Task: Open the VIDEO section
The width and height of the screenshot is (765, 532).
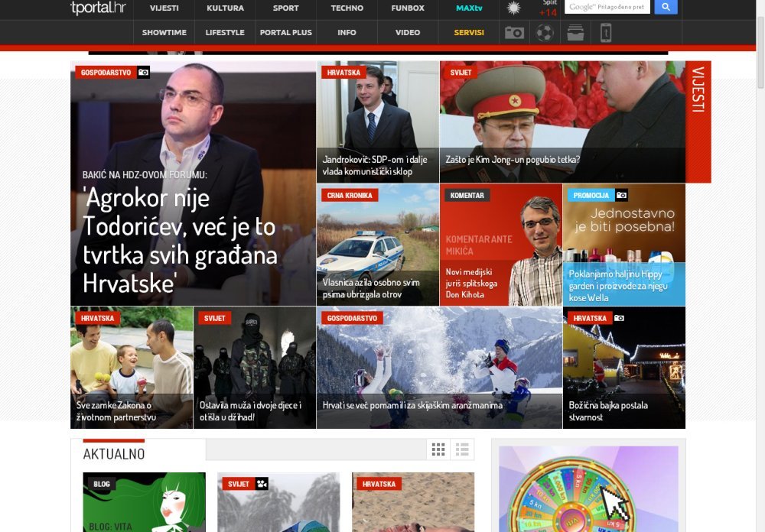Action: tap(408, 32)
